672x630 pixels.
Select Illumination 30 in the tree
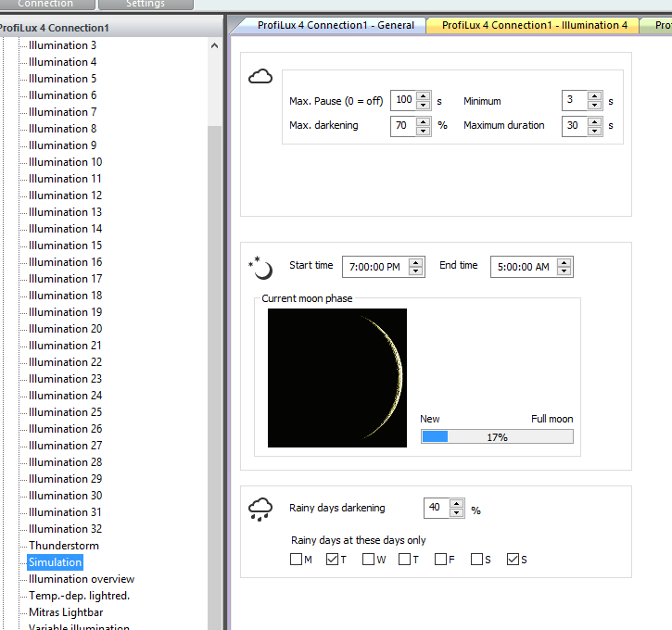tap(65, 496)
